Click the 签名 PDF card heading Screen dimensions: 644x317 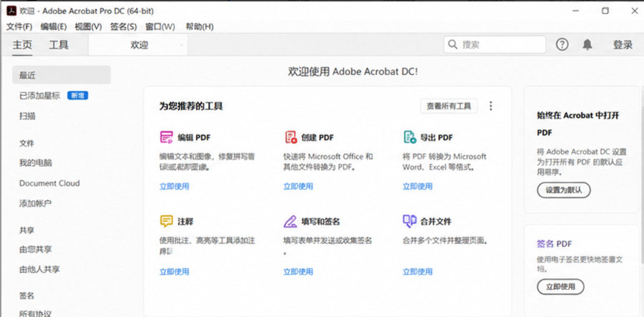pos(555,244)
